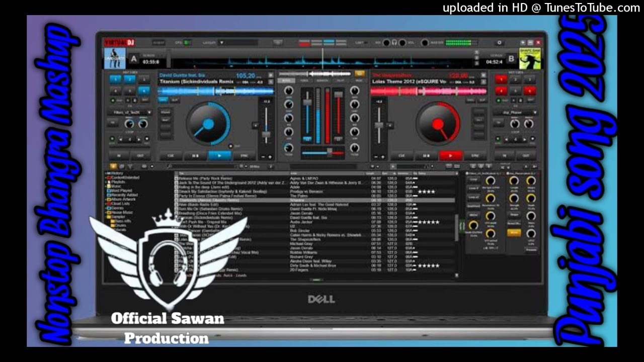Click the left channel filter knob
644x362 pixels.
click(288, 148)
